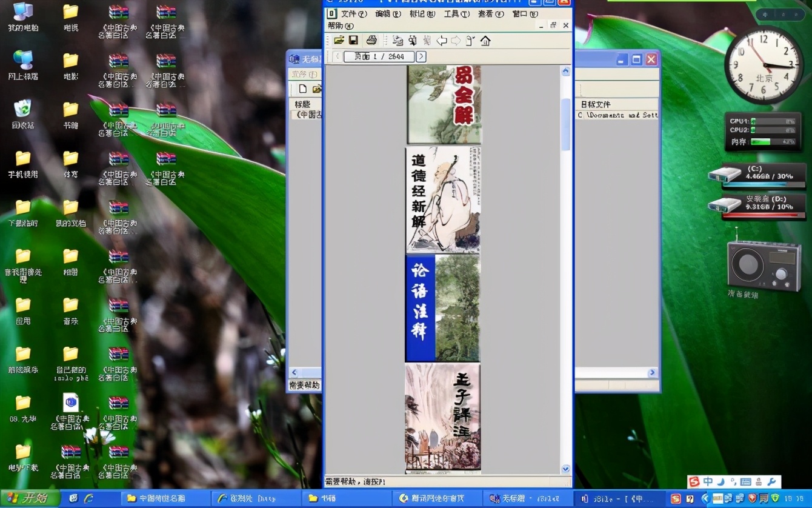Screen dimensions: 812x508
Task: Select the 下载临时 folder on desktop
Action: (23, 213)
